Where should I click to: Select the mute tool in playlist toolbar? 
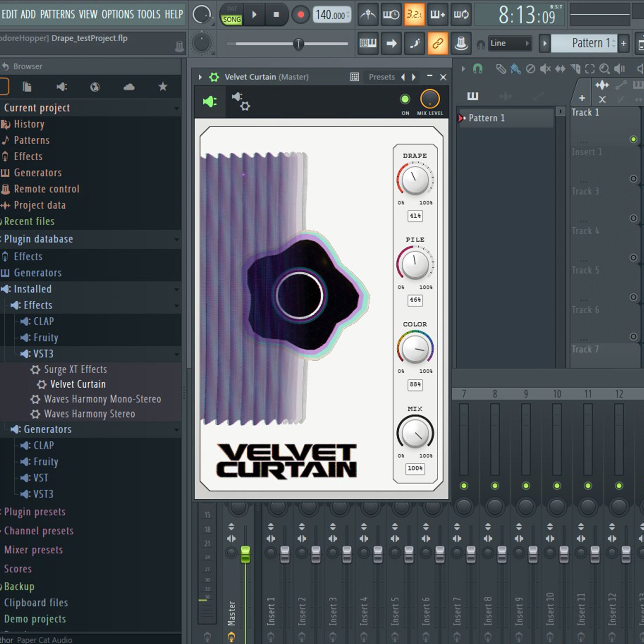[545, 69]
